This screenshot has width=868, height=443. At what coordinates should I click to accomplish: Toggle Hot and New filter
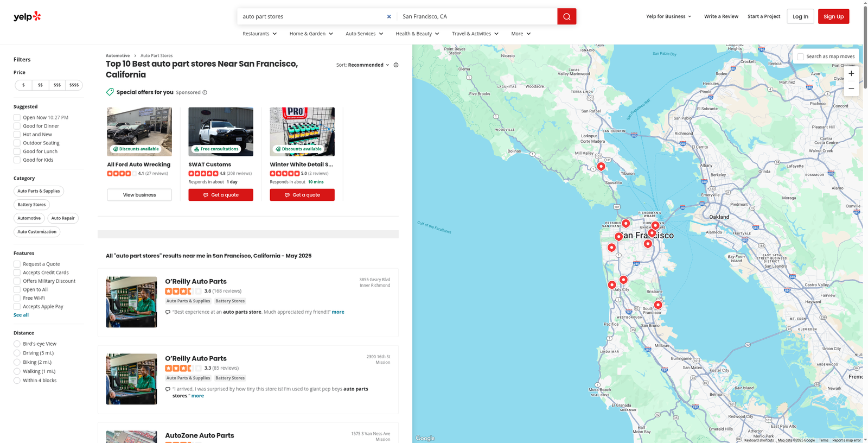pos(17,135)
